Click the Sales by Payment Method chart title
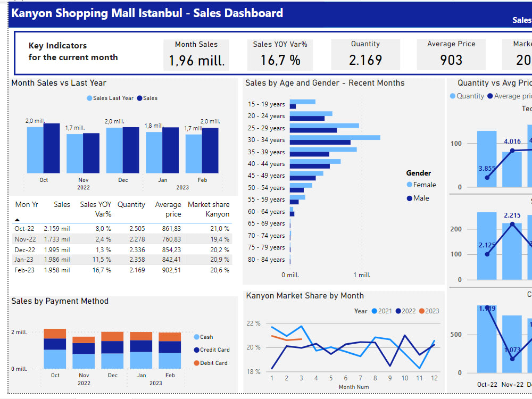 click(60, 301)
